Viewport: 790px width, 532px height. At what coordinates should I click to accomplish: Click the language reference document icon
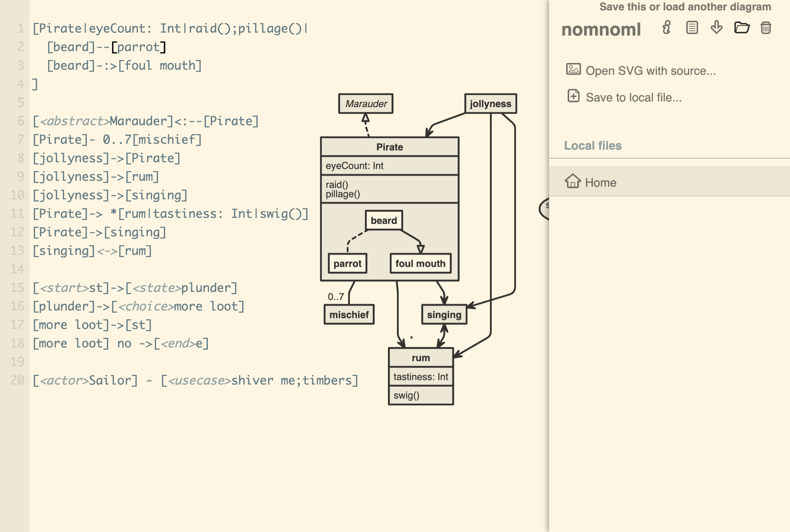(x=691, y=28)
